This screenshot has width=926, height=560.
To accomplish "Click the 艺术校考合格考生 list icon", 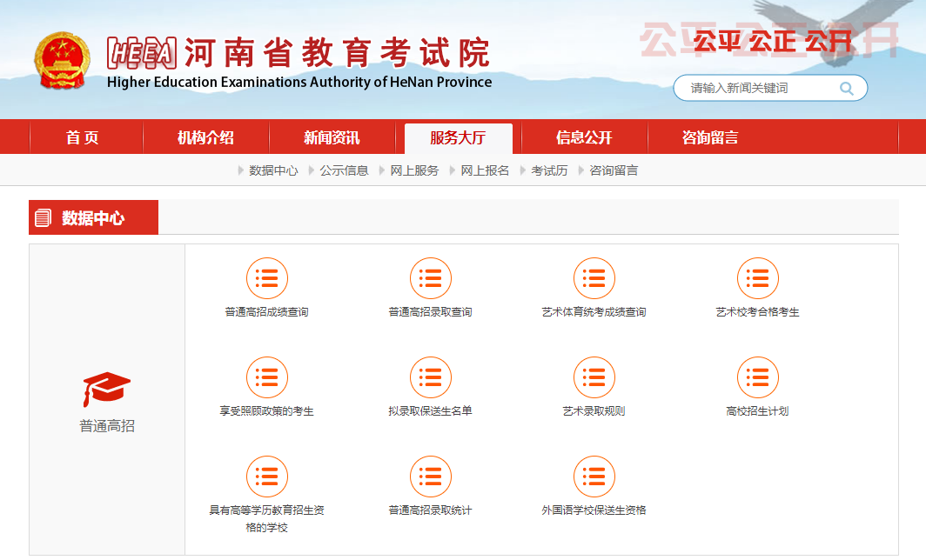I will coord(758,278).
